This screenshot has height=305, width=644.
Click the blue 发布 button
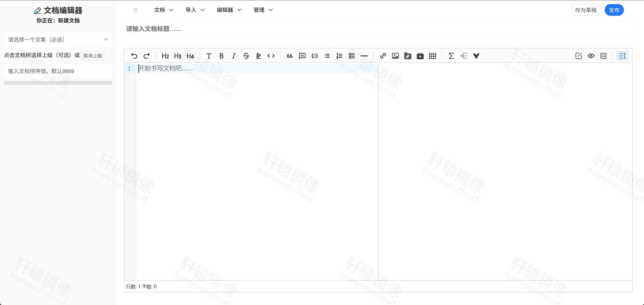[x=614, y=10]
